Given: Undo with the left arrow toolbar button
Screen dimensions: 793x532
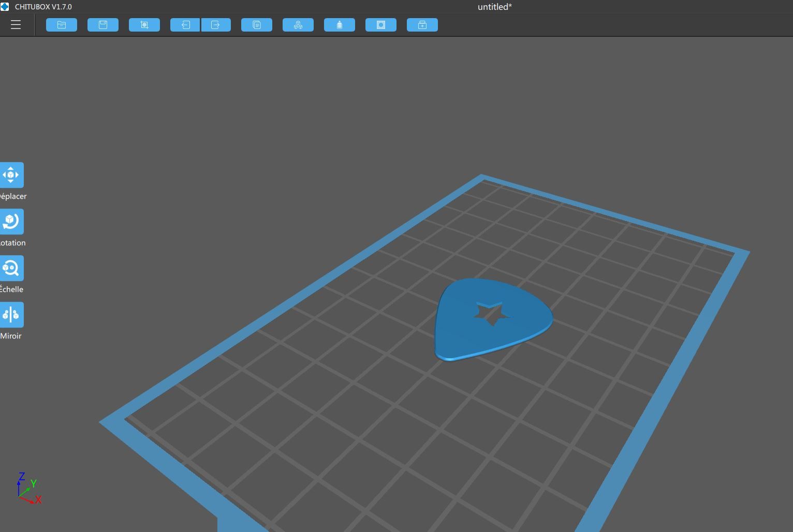Looking at the screenshot, I should click(x=185, y=25).
